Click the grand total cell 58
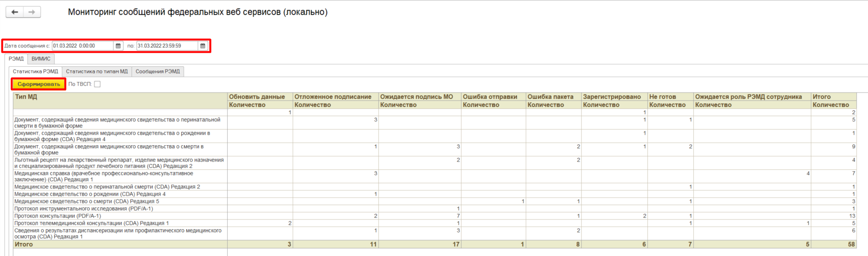The image size is (868, 256). click(851, 244)
